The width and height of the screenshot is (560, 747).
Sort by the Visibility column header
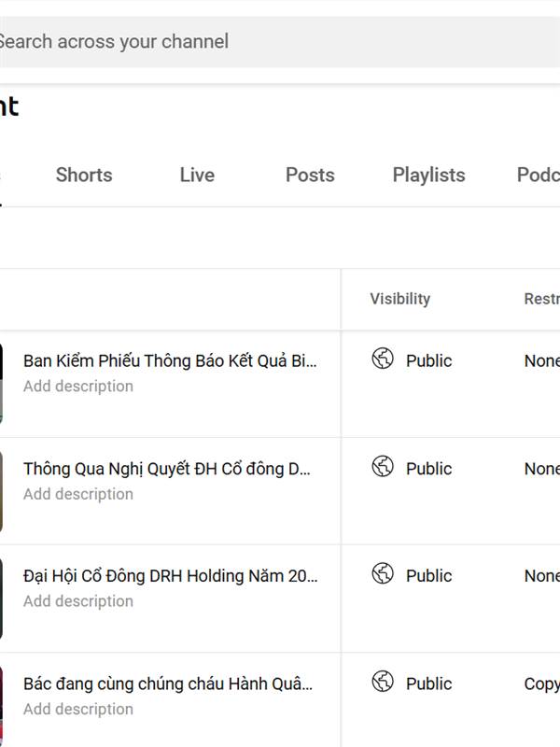(x=400, y=299)
